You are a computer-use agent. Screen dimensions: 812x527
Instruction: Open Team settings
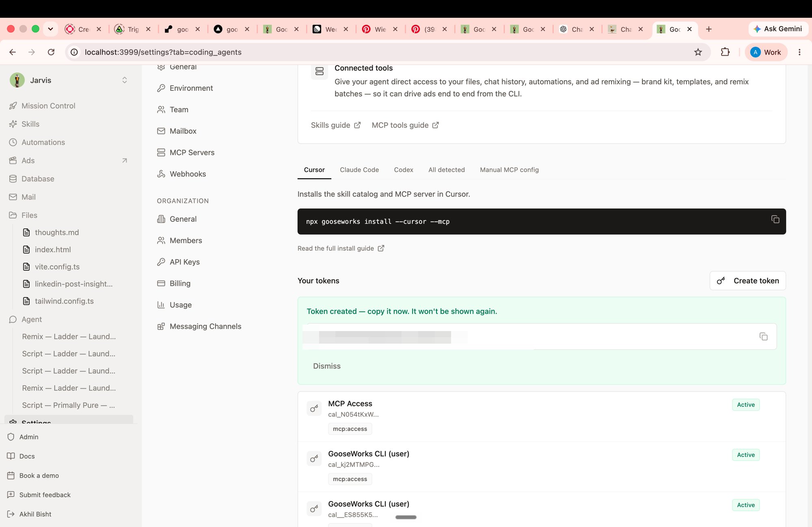pyautogui.click(x=179, y=110)
